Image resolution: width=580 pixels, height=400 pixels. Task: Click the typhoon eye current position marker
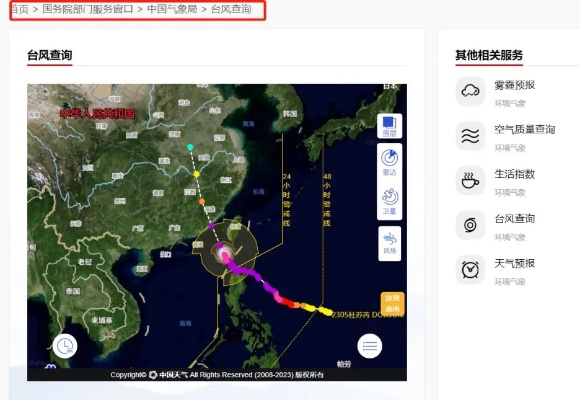(224, 254)
